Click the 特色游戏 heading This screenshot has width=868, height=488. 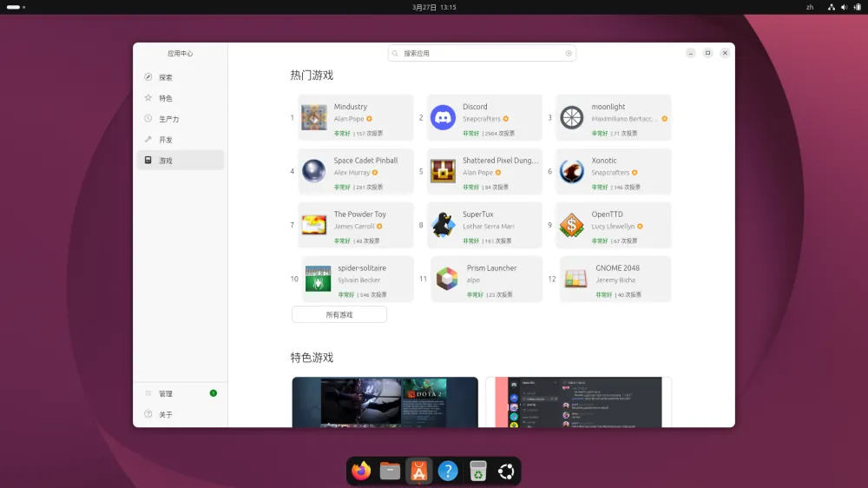click(312, 358)
